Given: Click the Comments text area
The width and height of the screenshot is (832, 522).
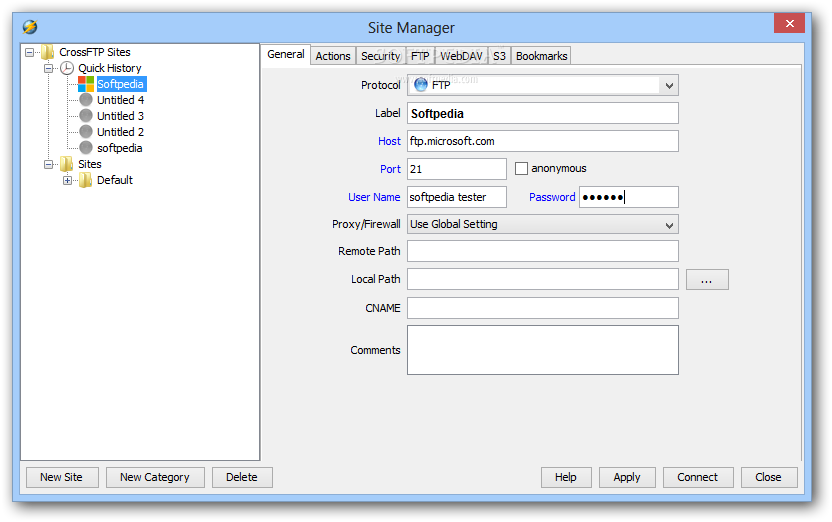Looking at the screenshot, I should click(x=543, y=350).
